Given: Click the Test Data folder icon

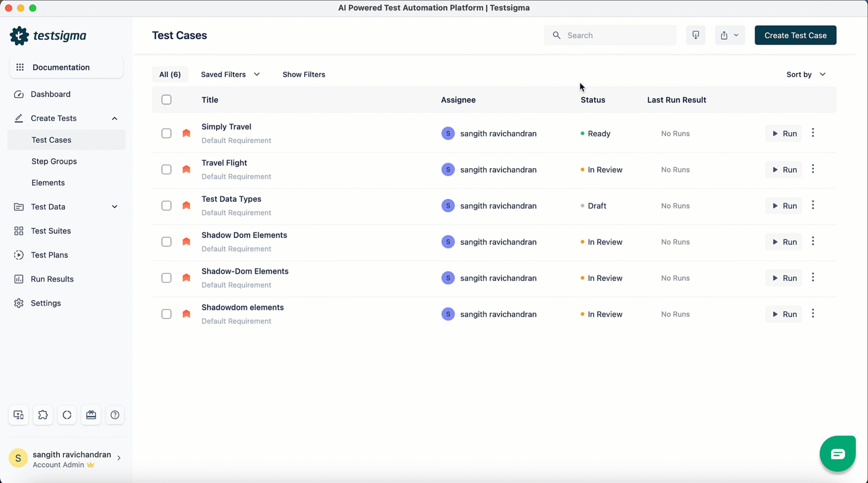Looking at the screenshot, I should (x=19, y=207).
